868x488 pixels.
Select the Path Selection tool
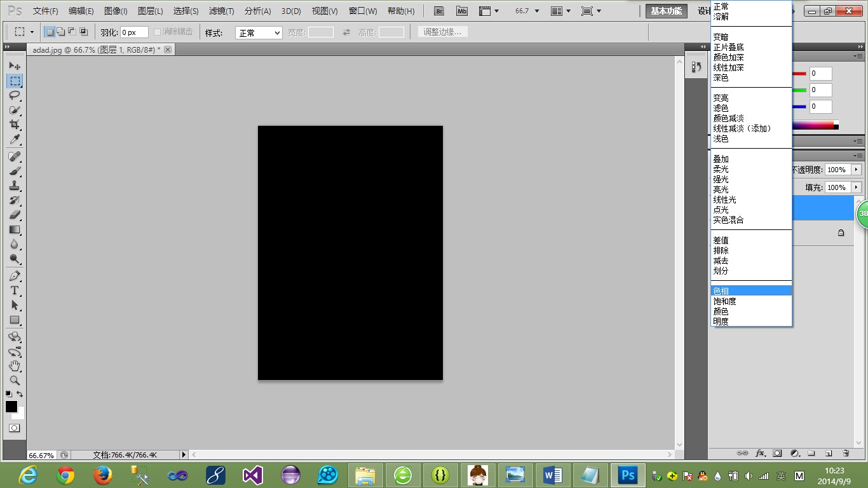tap(15, 305)
